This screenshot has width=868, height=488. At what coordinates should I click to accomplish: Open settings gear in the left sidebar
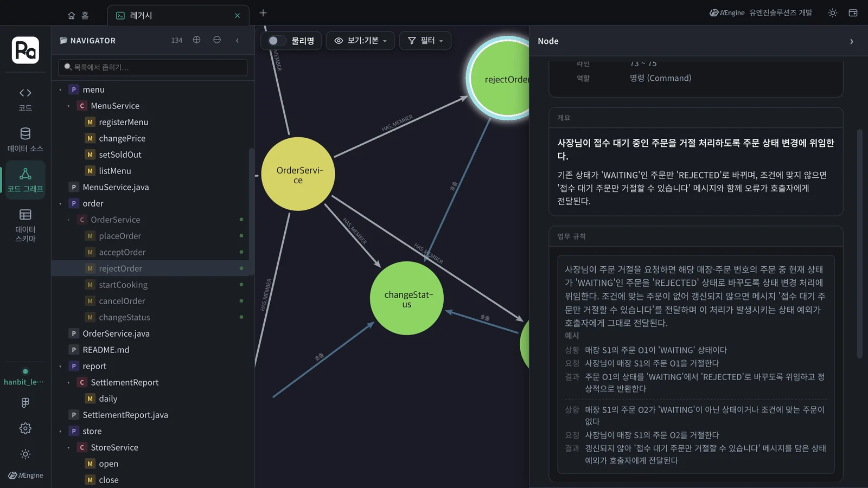[25, 428]
